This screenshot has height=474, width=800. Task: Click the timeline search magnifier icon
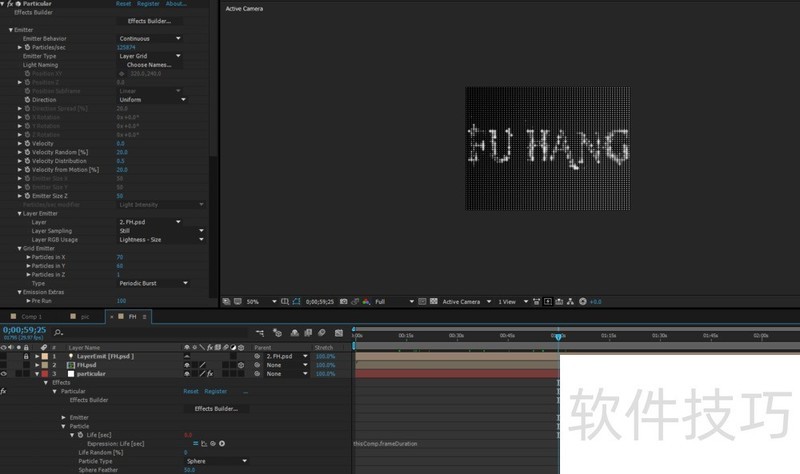click(x=59, y=332)
